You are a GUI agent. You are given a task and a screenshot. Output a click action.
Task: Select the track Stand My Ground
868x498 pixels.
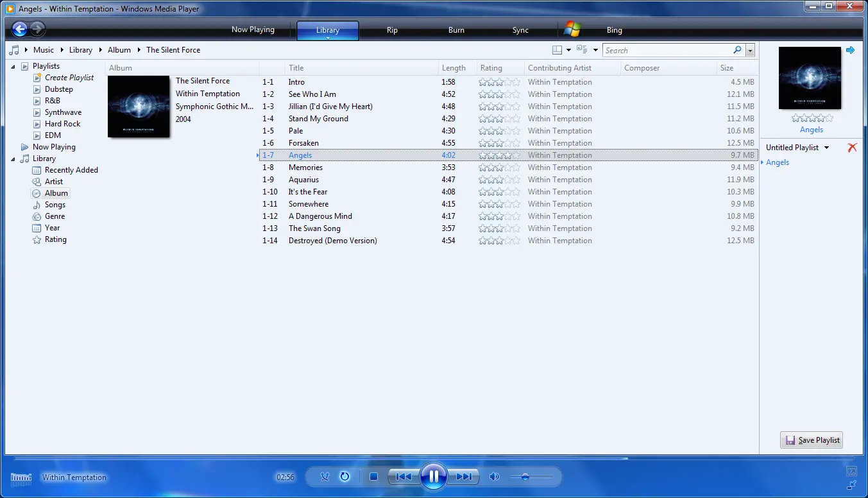(318, 119)
